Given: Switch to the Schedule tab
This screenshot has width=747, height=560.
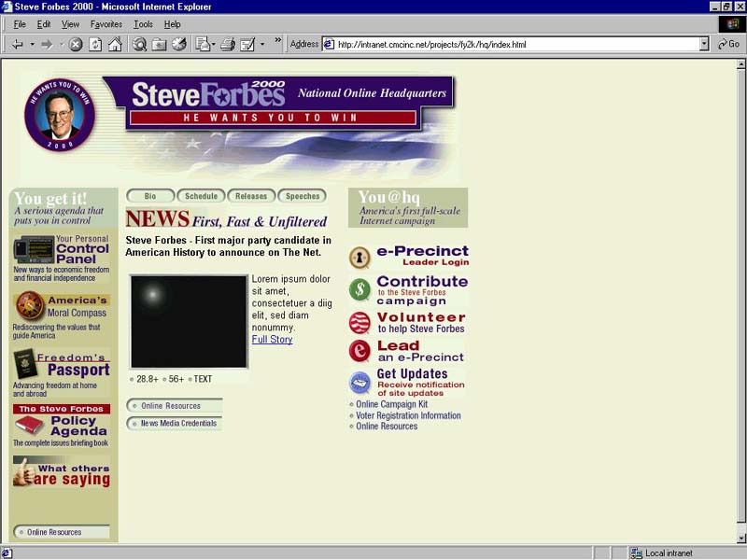Looking at the screenshot, I should (x=201, y=196).
